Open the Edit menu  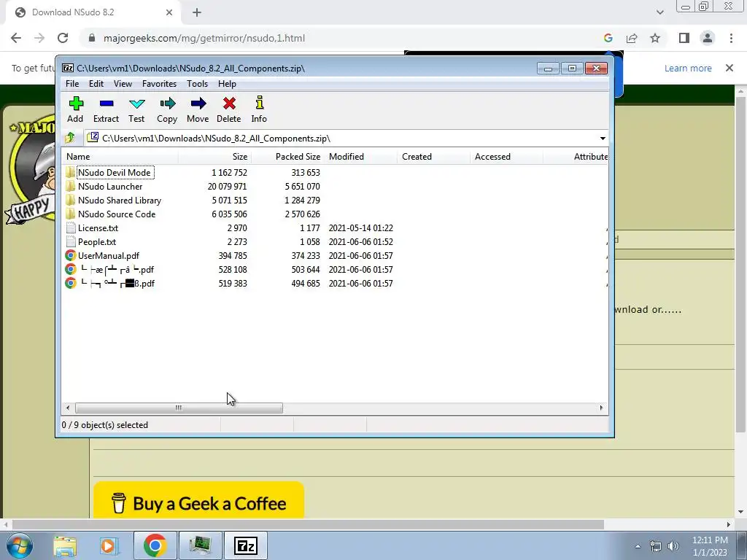(96, 84)
